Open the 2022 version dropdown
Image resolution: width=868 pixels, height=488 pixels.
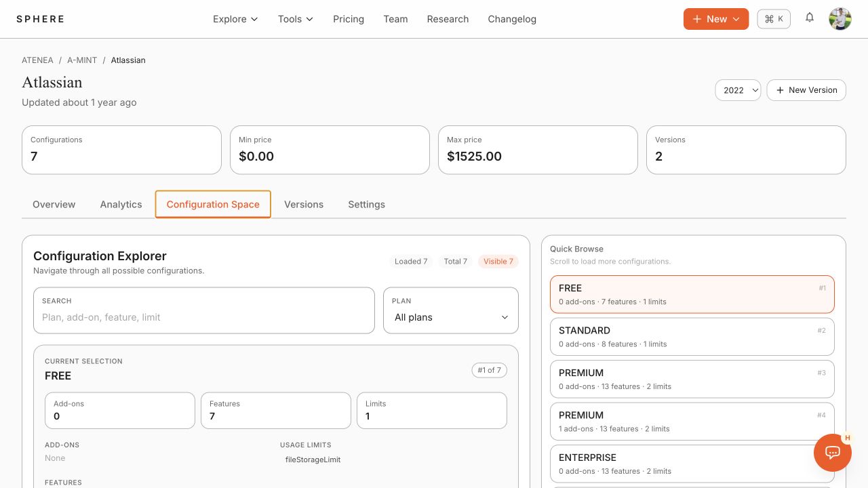pyautogui.click(x=738, y=90)
